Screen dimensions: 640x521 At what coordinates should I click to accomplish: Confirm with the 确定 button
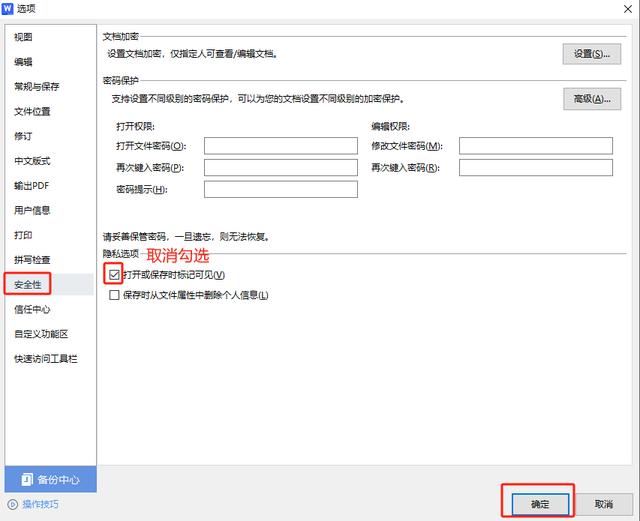click(x=540, y=504)
